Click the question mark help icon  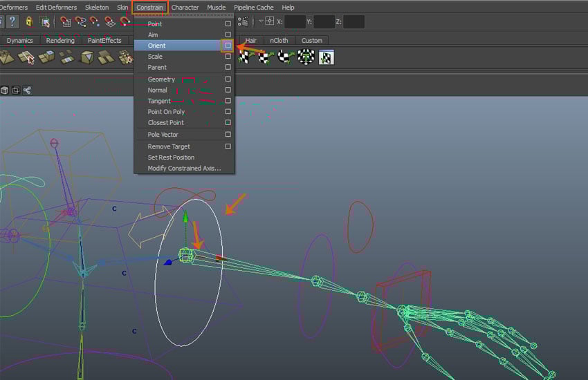[12, 21]
